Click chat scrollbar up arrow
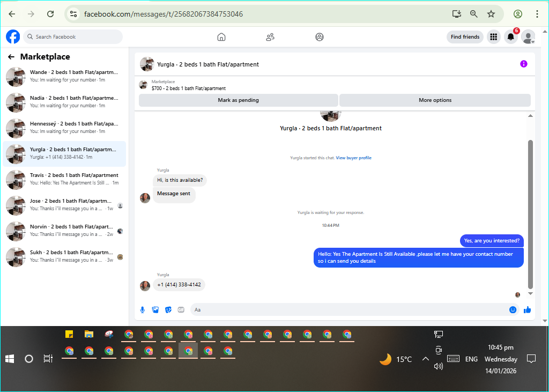Viewport: 549px width, 392px height. [530, 116]
